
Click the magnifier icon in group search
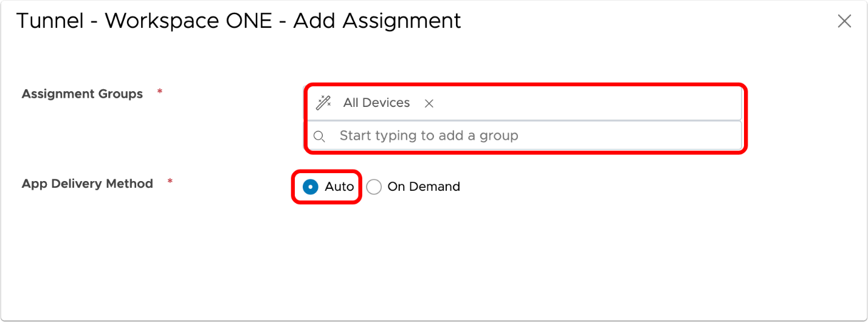click(x=319, y=136)
